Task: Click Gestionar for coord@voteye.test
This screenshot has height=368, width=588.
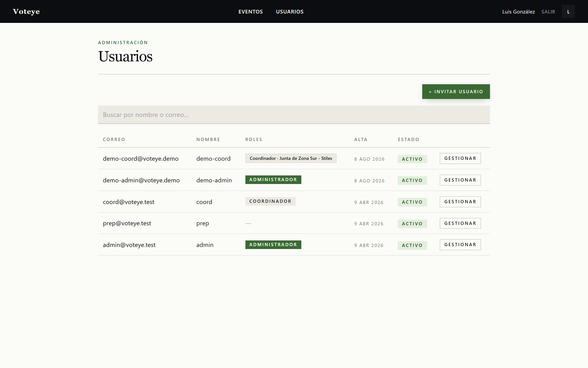Action: 460,202
